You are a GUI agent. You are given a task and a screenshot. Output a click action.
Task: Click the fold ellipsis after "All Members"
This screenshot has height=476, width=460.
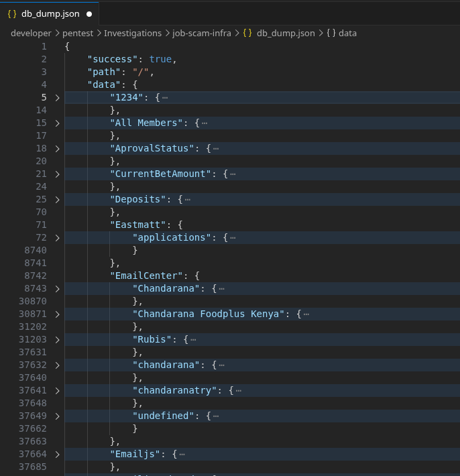click(x=205, y=123)
